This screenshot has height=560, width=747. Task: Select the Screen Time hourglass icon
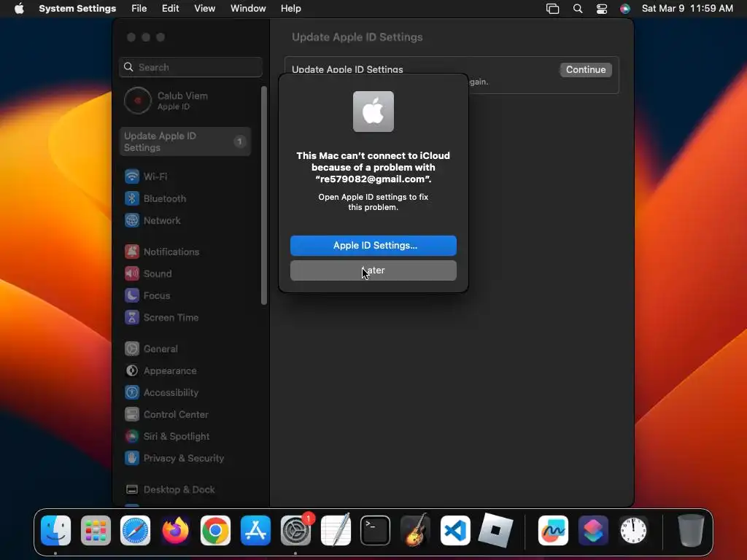pos(132,317)
